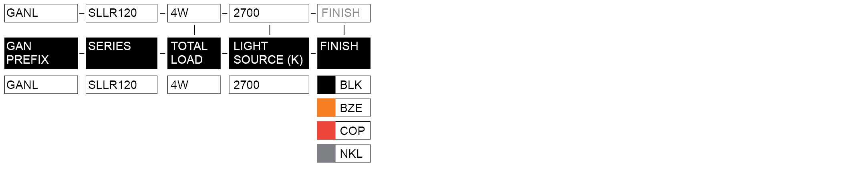The height and width of the screenshot is (187, 868).
Task: Select the 2700 option under LIGHT SOURCE
Action: coord(269,85)
